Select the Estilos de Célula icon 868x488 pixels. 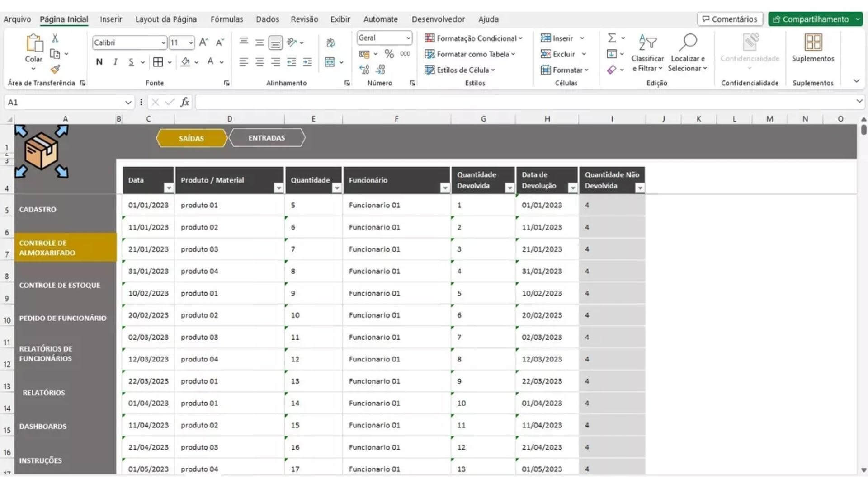tap(429, 70)
